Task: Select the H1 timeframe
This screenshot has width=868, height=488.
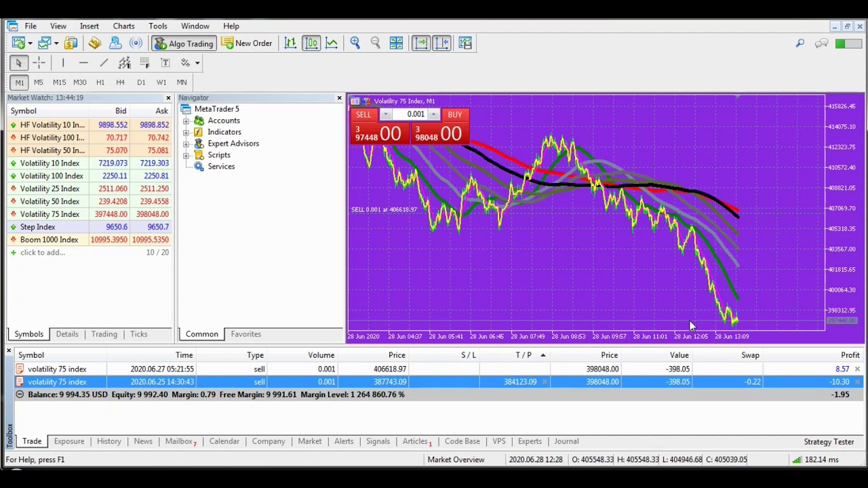Action: coord(100,83)
